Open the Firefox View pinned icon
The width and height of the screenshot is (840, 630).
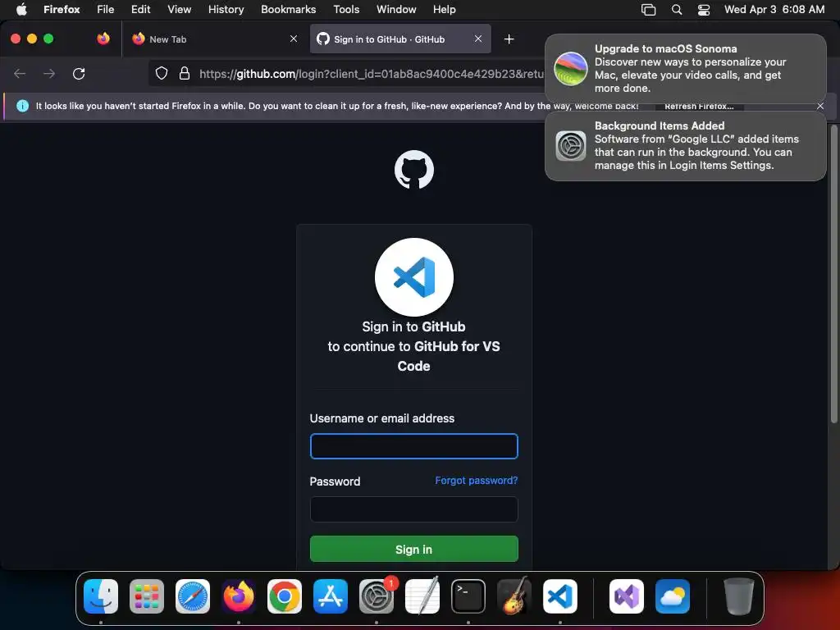coord(103,39)
